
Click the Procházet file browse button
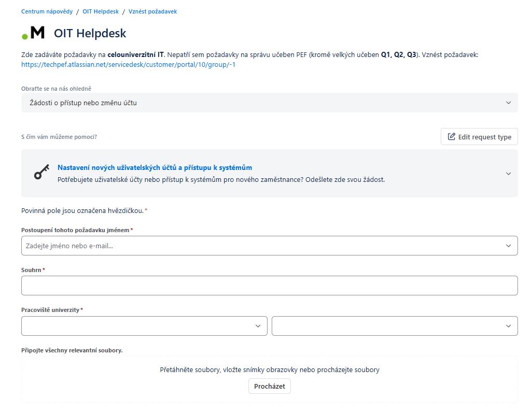[x=270, y=386]
